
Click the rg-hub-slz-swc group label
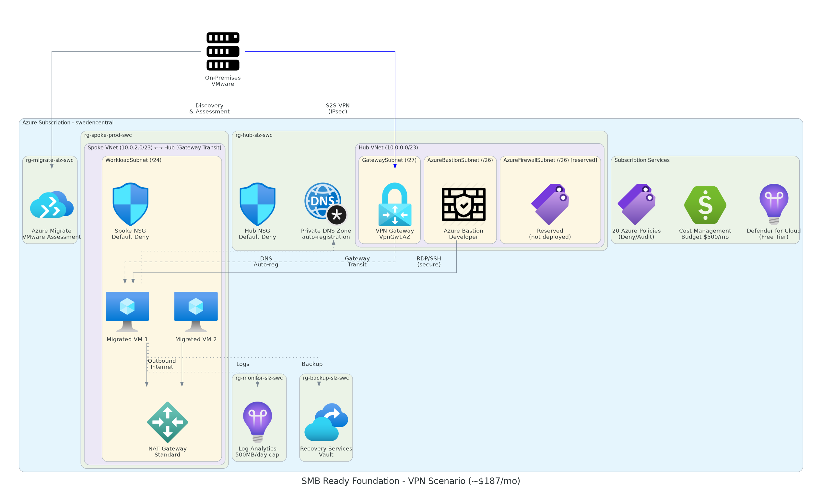(254, 135)
